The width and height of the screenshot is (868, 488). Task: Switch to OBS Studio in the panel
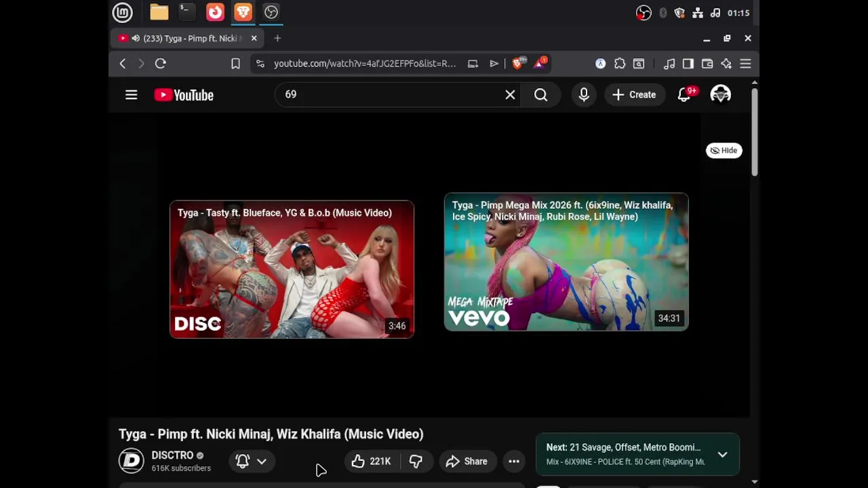pyautogui.click(x=271, y=12)
